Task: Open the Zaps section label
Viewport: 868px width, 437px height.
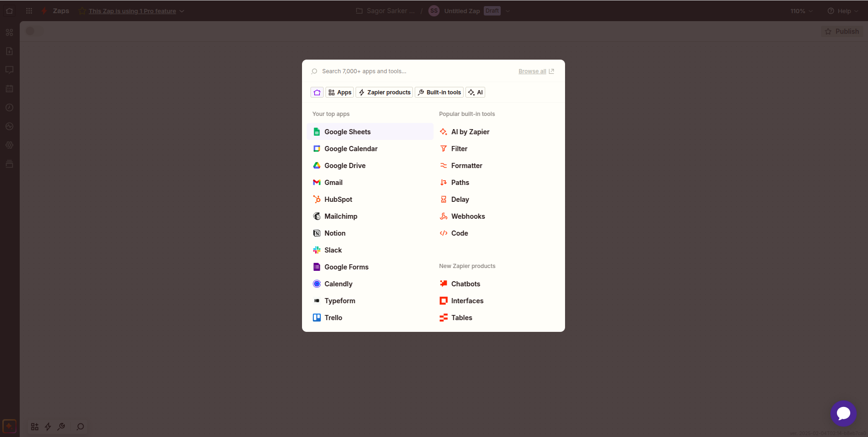Action: coord(61,11)
